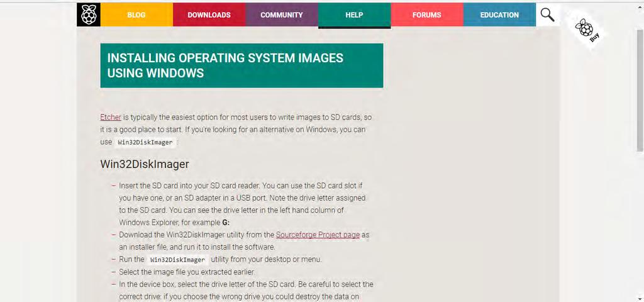Viewport: 644px width, 302px height.
Task: Click the Buy raspberry badge
Action: pos(587,31)
